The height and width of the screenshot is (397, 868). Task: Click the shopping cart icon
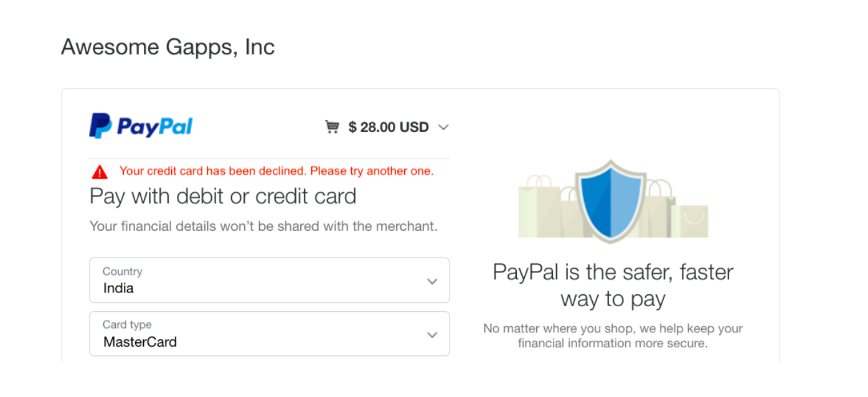[x=334, y=126]
